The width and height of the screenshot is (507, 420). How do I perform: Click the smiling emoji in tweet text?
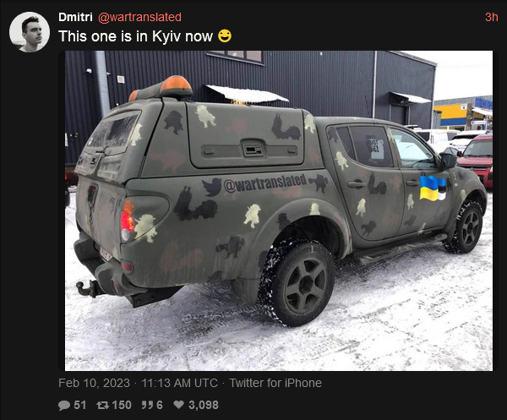225,35
